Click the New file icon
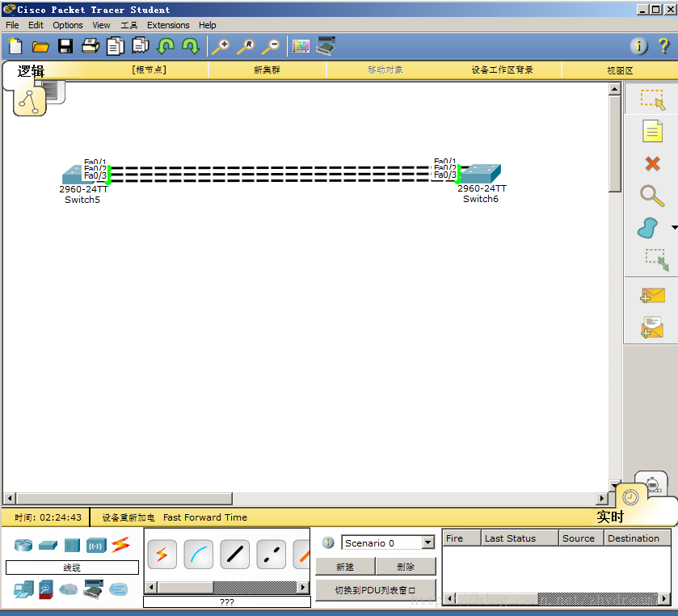This screenshot has width=678, height=616. 15,46
